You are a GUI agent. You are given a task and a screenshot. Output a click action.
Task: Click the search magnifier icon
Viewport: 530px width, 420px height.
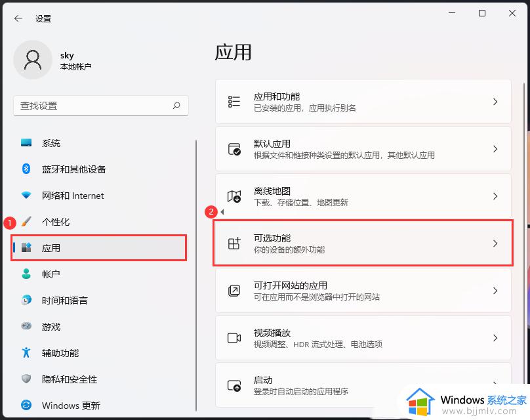point(176,106)
